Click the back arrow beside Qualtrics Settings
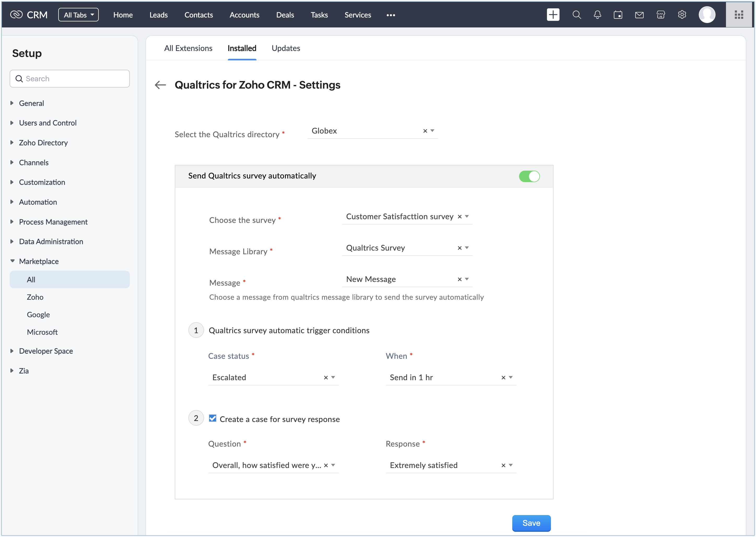756x537 pixels. [x=160, y=85]
